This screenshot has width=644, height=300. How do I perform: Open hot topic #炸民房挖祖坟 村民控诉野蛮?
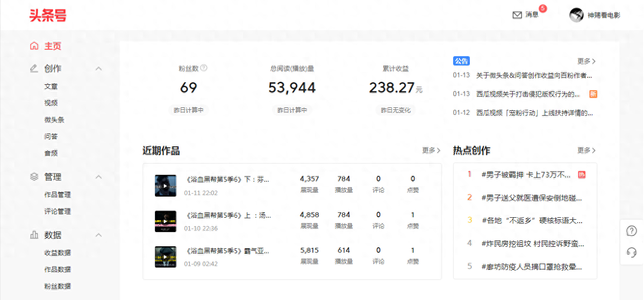click(533, 243)
